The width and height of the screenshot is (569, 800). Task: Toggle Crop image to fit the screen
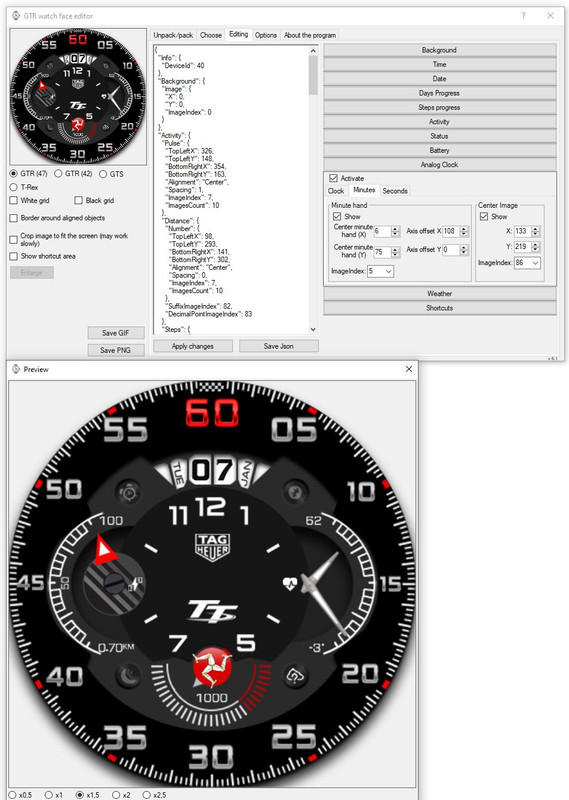14,239
